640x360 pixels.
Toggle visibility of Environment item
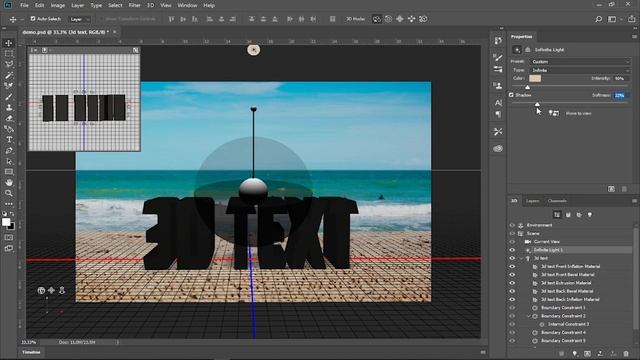pos(512,225)
